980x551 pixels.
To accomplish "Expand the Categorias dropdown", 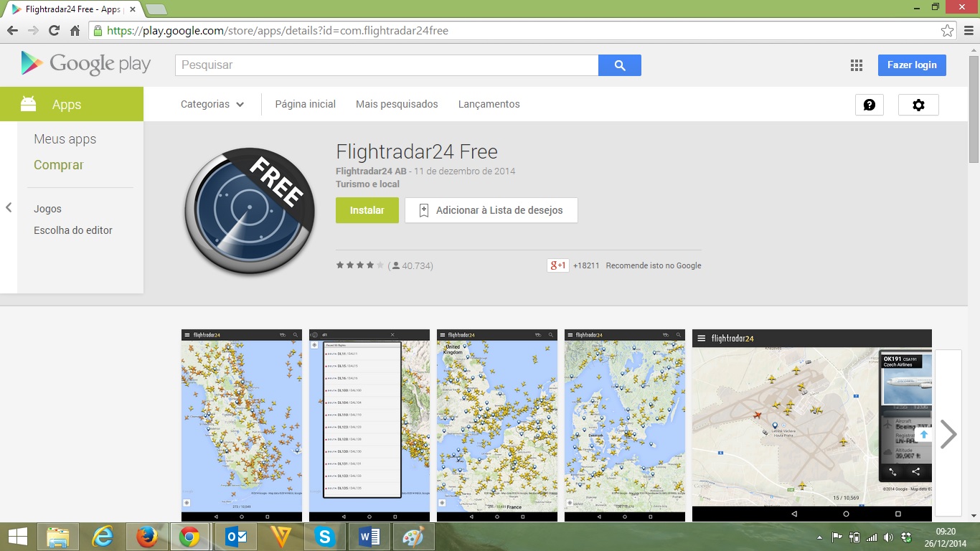I will [212, 104].
